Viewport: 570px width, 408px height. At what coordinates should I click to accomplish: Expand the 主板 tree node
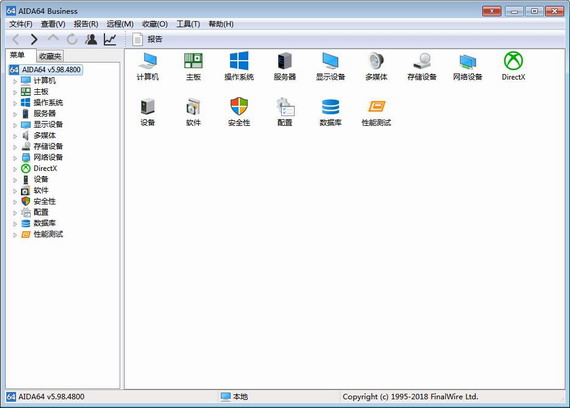pyautogui.click(x=15, y=92)
